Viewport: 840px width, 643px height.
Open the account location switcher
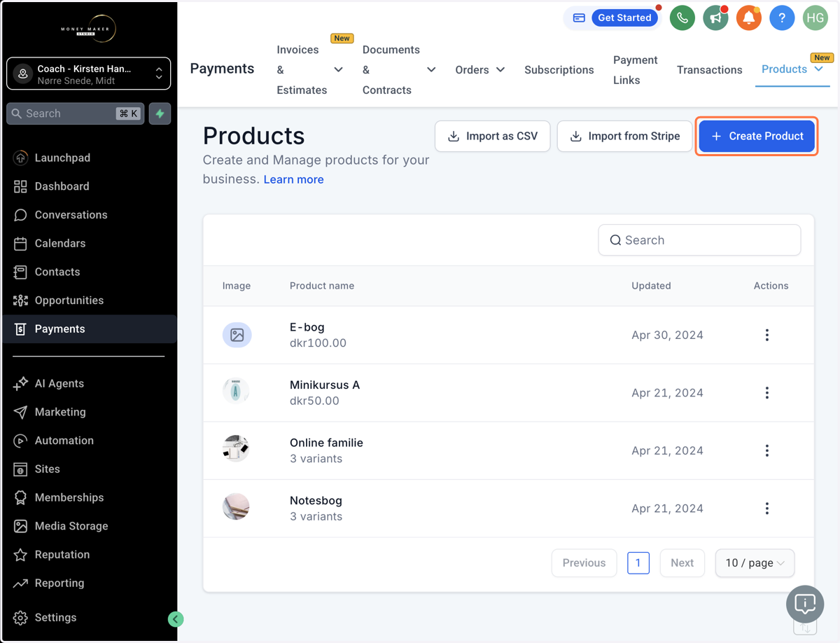tap(88, 74)
